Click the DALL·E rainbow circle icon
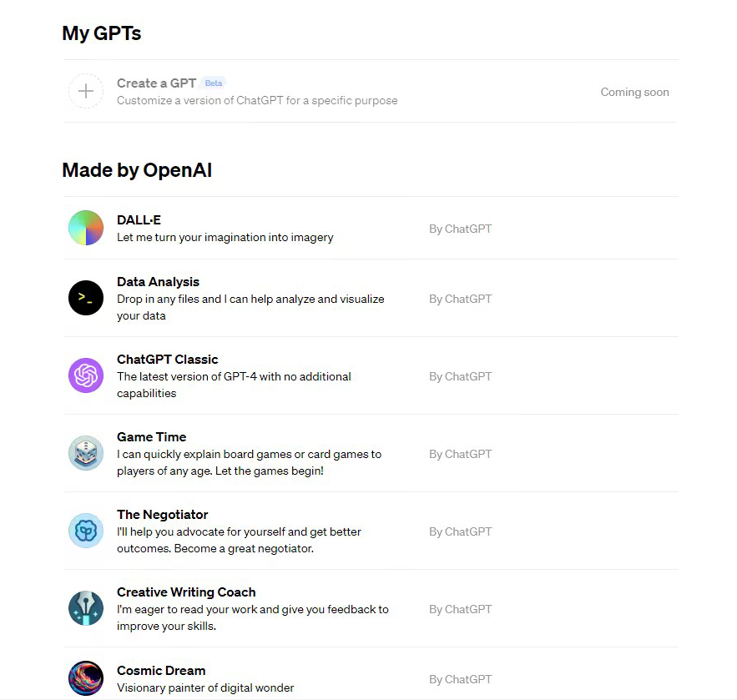 pos(86,228)
